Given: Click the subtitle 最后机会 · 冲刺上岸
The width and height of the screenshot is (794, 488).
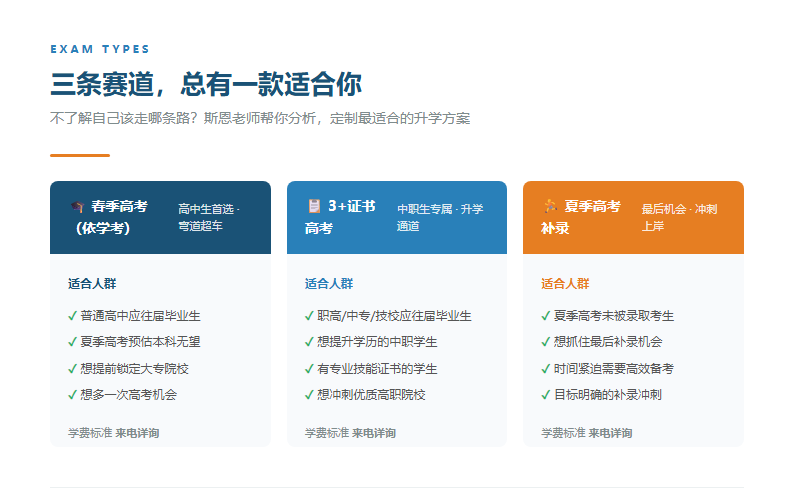Looking at the screenshot, I should (679, 217).
